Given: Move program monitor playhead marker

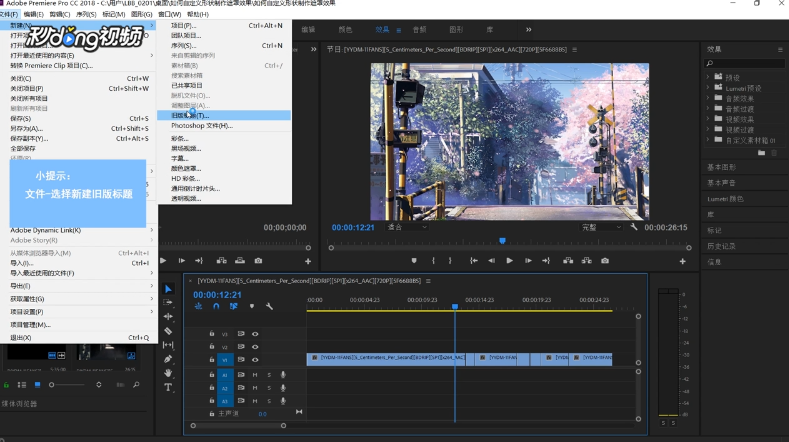Looking at the screenshot, I should coord(502,241).
